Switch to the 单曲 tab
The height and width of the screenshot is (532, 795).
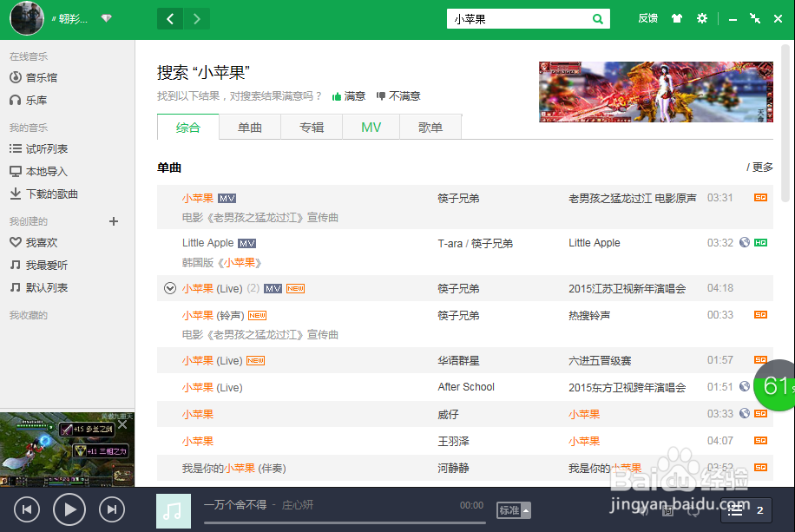(x=250, y=126)
